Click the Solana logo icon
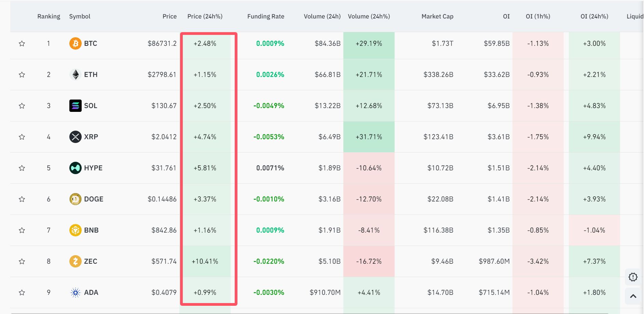 pyautogui.click(x=75, y=106)
